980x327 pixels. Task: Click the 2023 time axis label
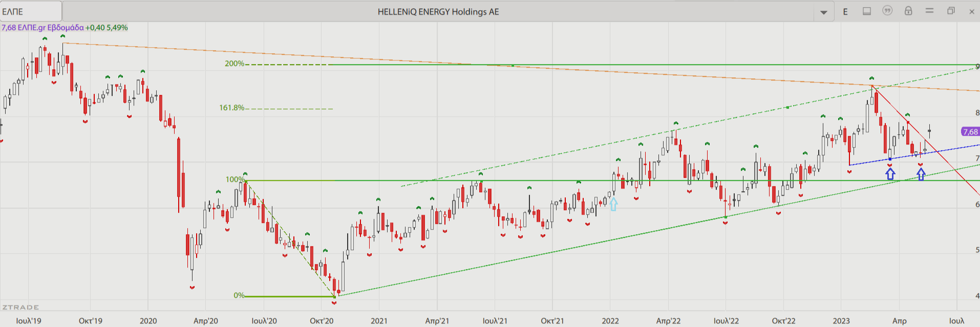(x=841, y=321)
